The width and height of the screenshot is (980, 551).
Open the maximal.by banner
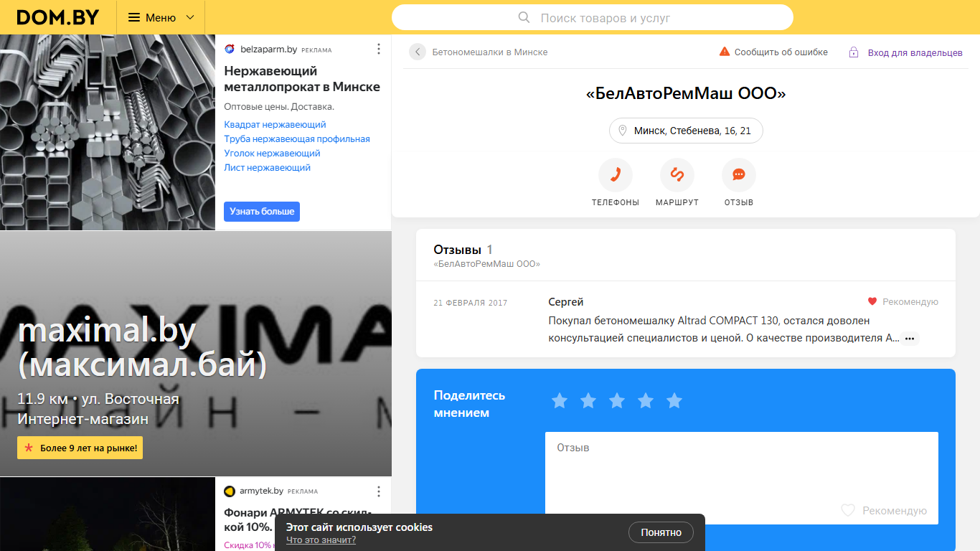tap(196, 354)
